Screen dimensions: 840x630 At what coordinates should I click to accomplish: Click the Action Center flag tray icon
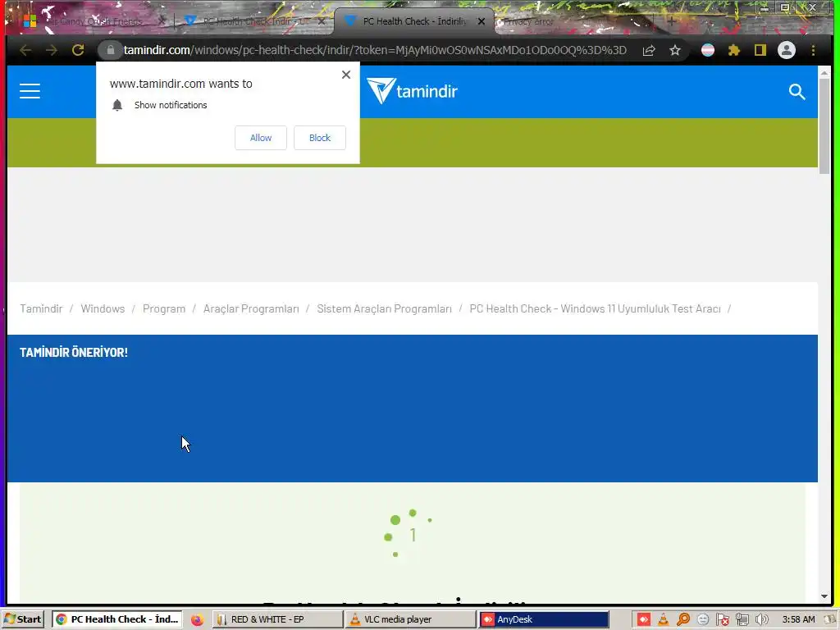722,620
